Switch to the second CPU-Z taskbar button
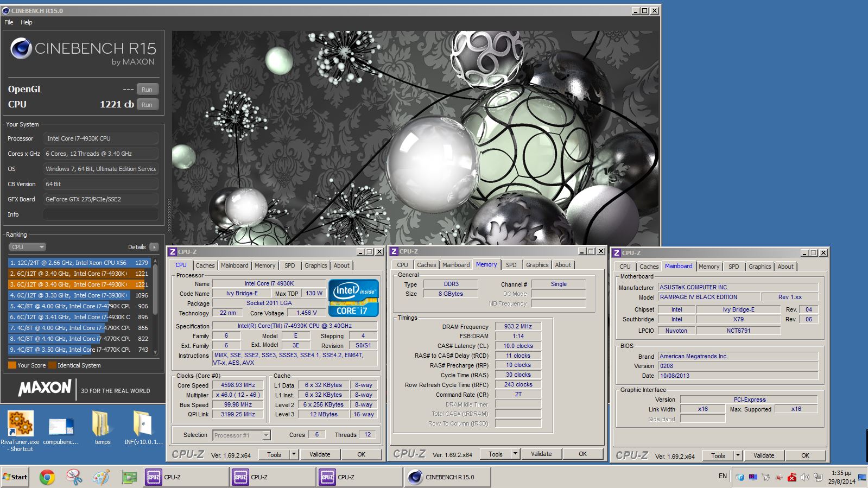868x488 pixels. click(x=273, y=477)
